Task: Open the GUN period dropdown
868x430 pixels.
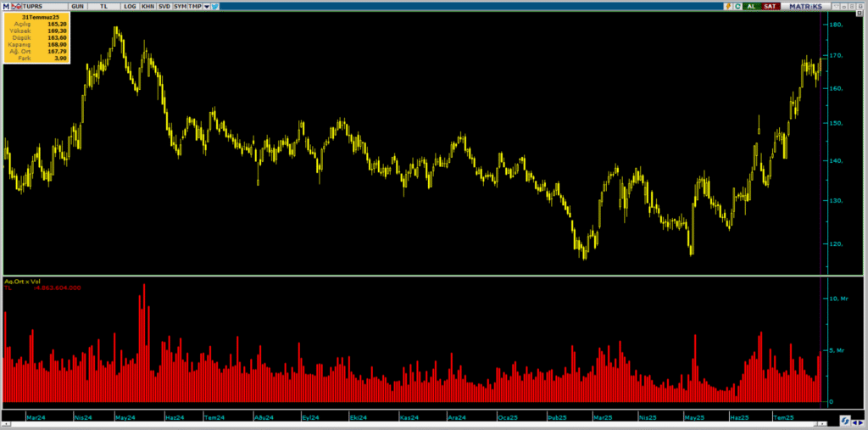Action: click(77, 6)
